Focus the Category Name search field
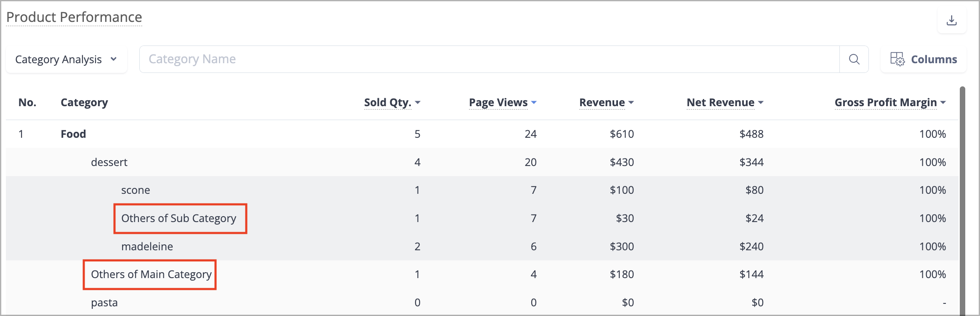This screenshot has width=980, height=316. pos(490,59)
